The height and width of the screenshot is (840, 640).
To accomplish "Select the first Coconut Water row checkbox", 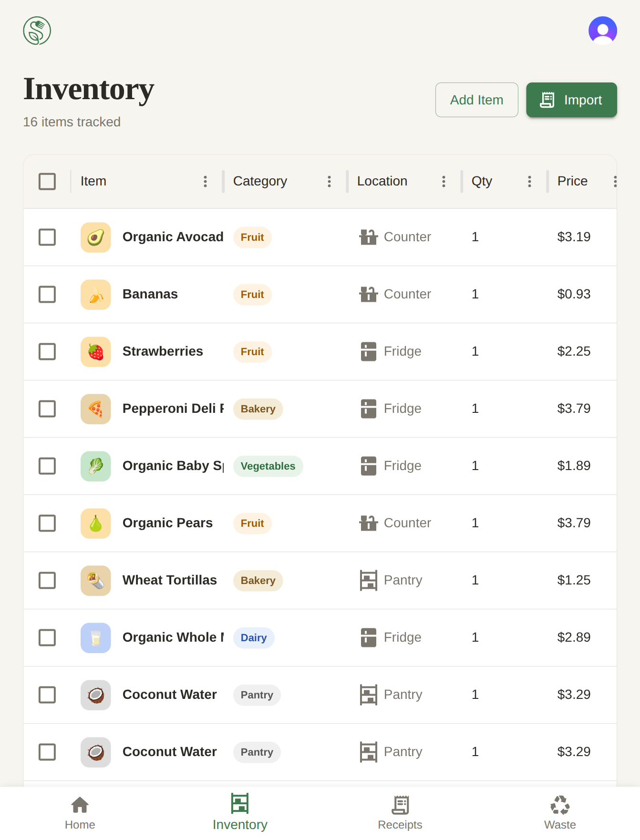I will 47,695.
